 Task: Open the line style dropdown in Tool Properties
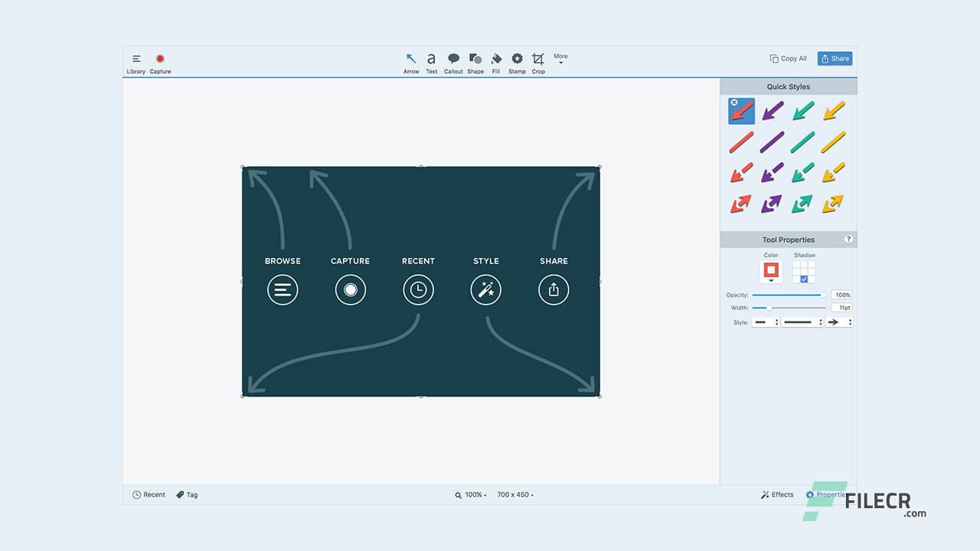pyautogui.click(x=802, y=321)
